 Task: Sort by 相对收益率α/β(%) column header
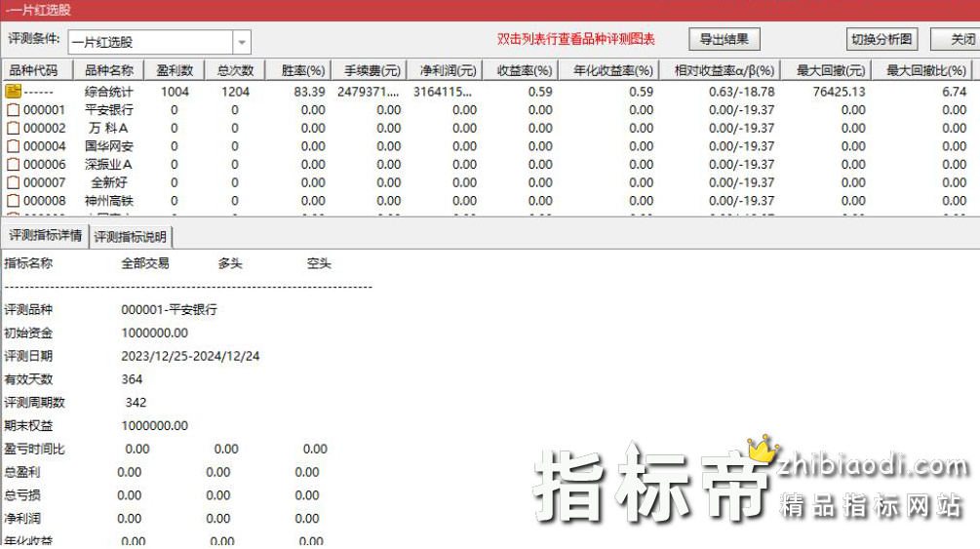[x=720, y=70]
